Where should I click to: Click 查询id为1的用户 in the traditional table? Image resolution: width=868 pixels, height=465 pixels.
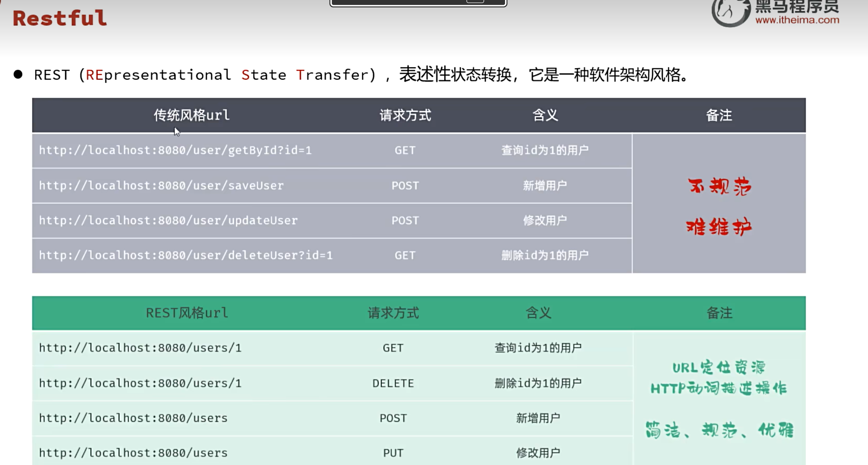click(545, 150)
